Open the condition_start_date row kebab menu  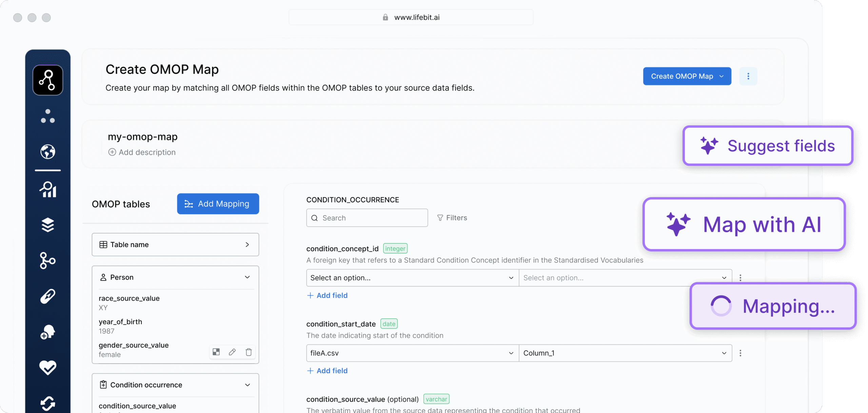pos(740,353)
